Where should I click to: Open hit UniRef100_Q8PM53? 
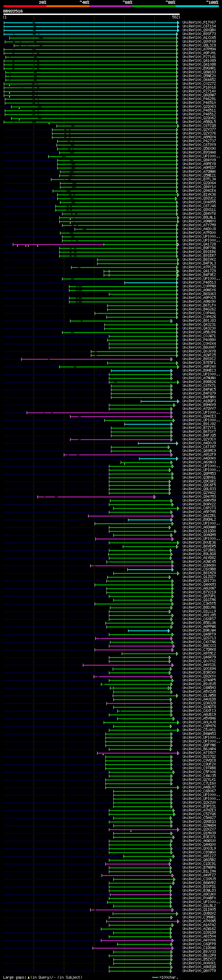(199, 473)
